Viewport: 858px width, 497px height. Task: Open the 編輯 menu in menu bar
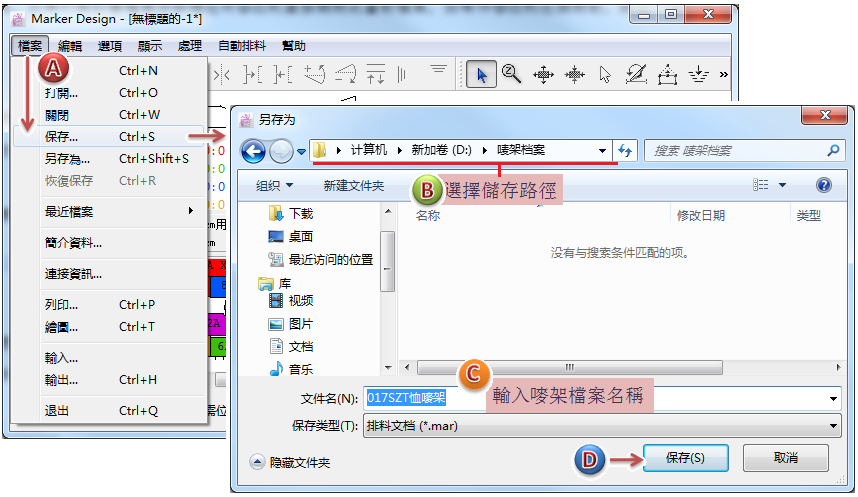pos(70,46)
